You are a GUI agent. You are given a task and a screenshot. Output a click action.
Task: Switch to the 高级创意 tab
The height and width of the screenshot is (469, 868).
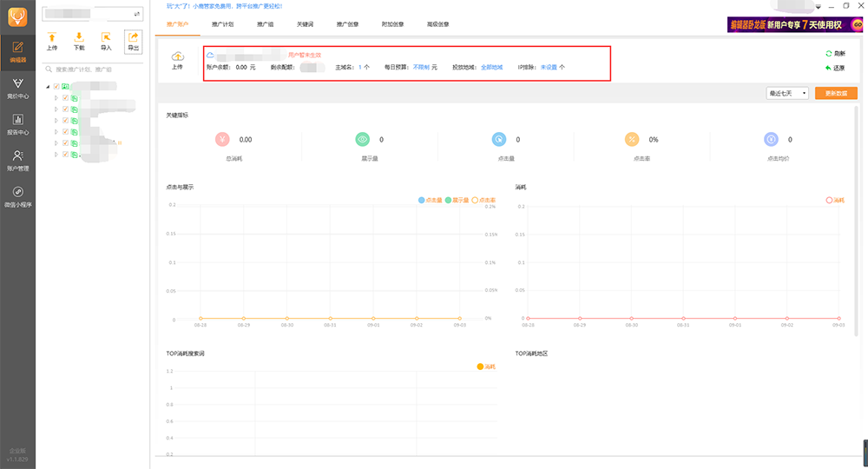[x=437, y=24]
